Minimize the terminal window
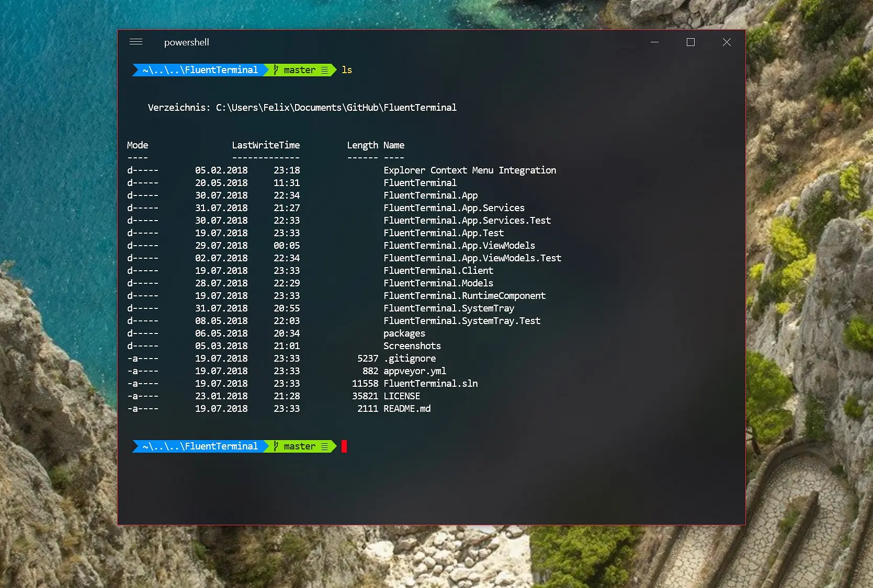The height and width of the screenshot is (588, 873). coord(654,42)
